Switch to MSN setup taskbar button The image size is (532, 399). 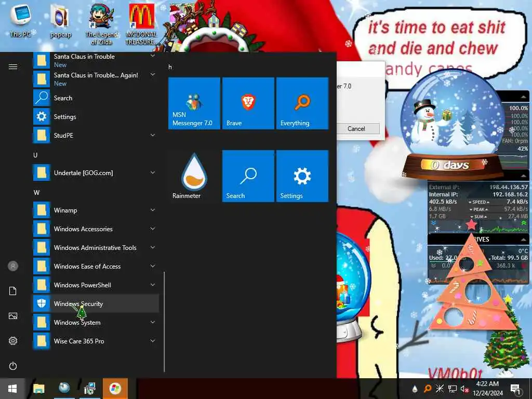(115, 389)
